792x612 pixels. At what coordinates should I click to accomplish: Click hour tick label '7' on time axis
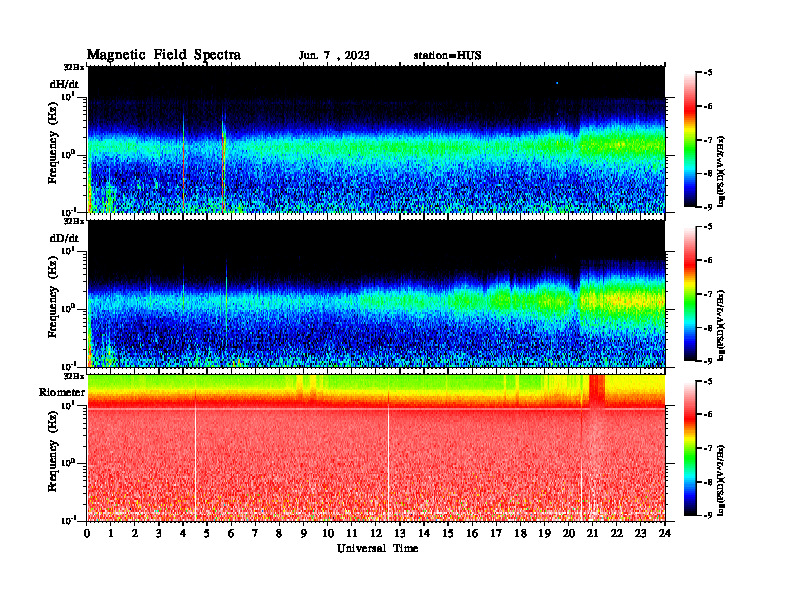pyautogui.click(x=255, y=533)
